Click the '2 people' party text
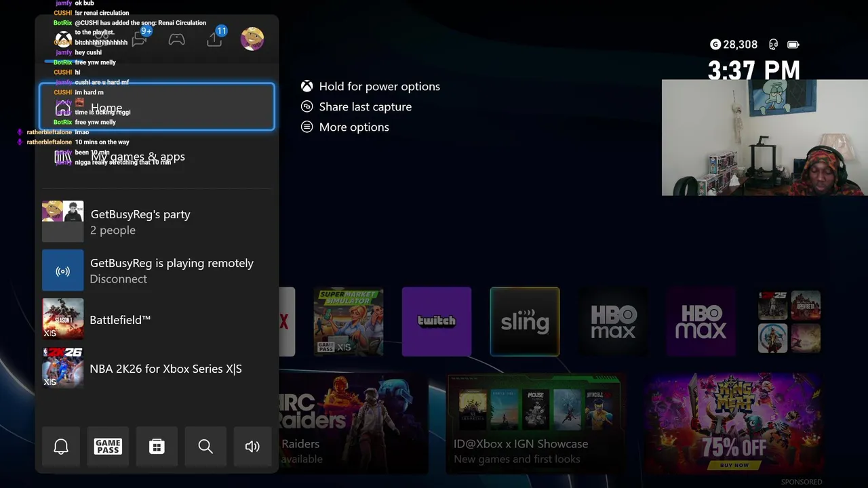 113,230
